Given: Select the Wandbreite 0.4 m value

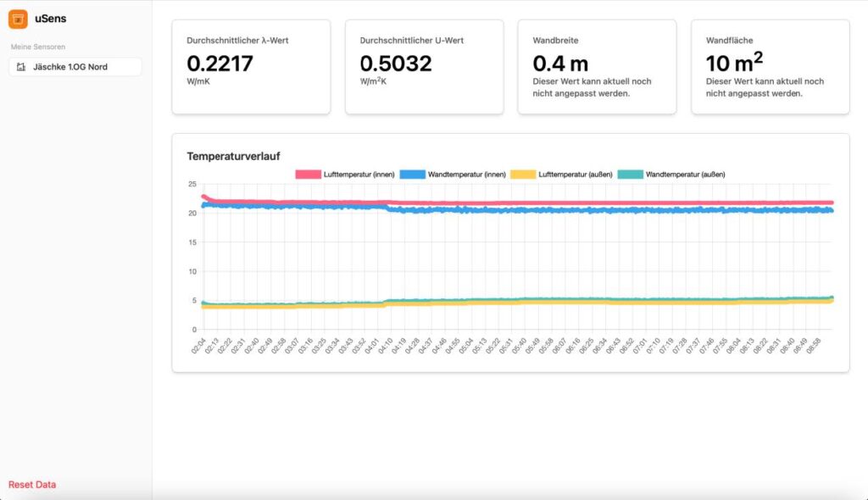Looking at the screenshot, I should 560,64.
